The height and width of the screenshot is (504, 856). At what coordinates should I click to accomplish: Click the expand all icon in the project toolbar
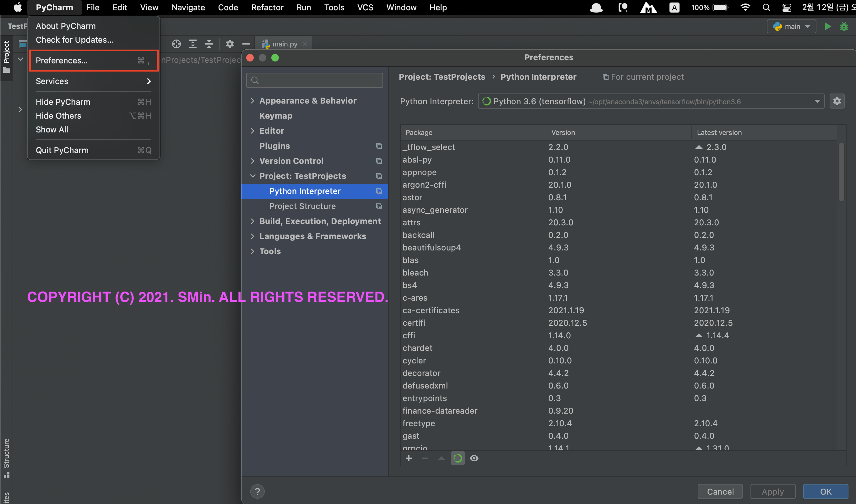(193, 44)
